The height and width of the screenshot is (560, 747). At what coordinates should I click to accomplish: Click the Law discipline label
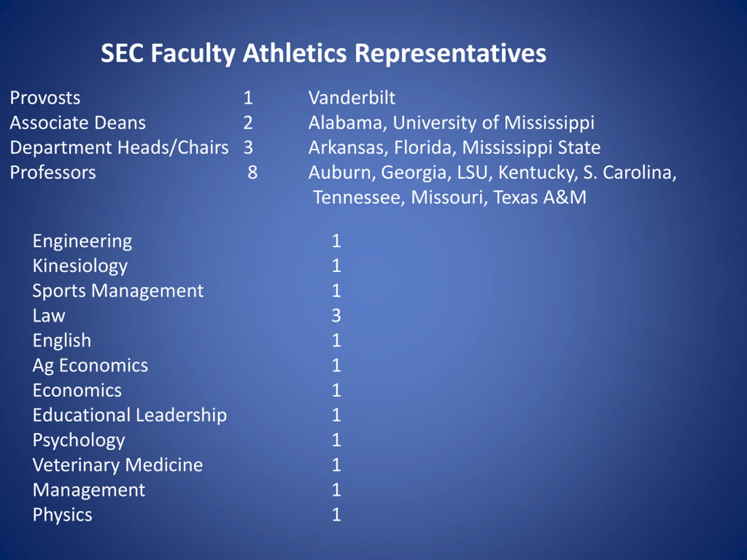tap(49, 316)
